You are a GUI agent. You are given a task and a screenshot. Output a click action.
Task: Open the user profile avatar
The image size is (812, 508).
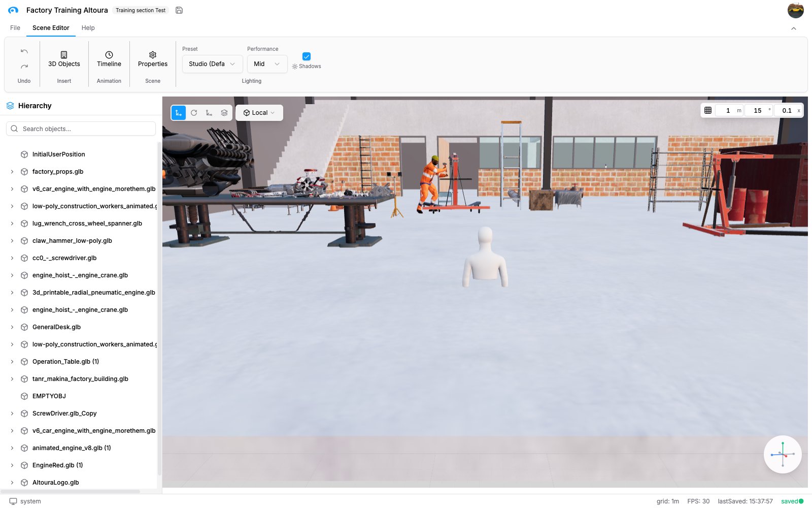tap(795, 10)
